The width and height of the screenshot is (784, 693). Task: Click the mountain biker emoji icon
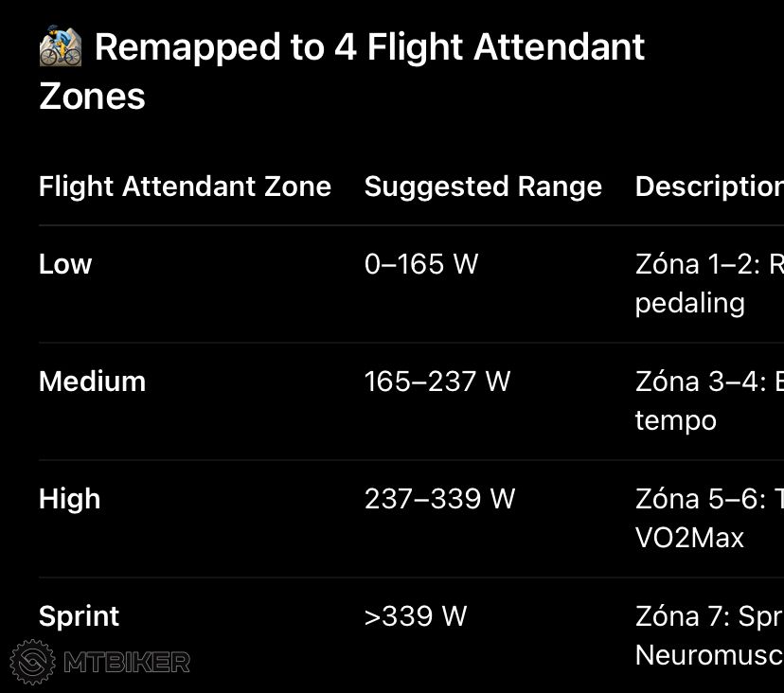(x=61, y=46)
